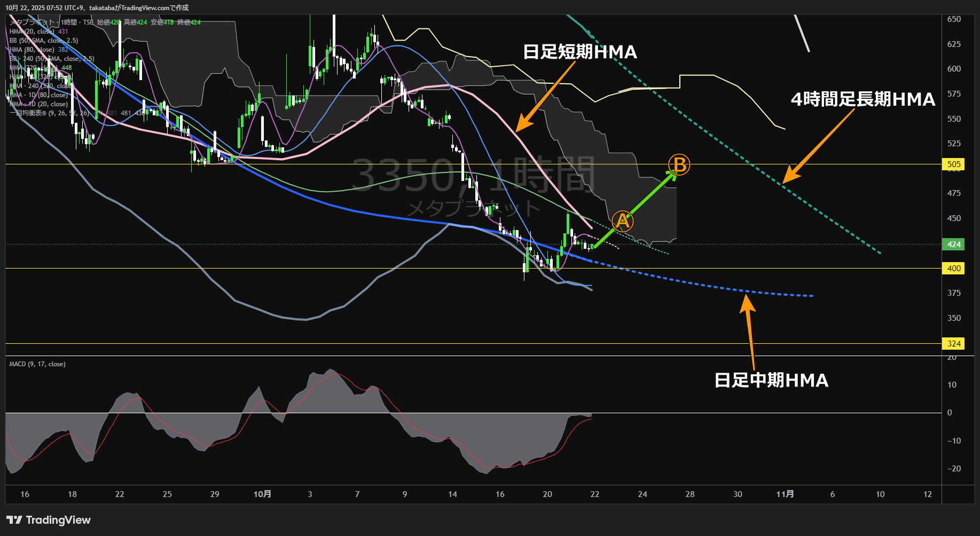Click the 安値 418 low value
The height and width of the screenshot is (536, 980).
[x=162, y=22]
